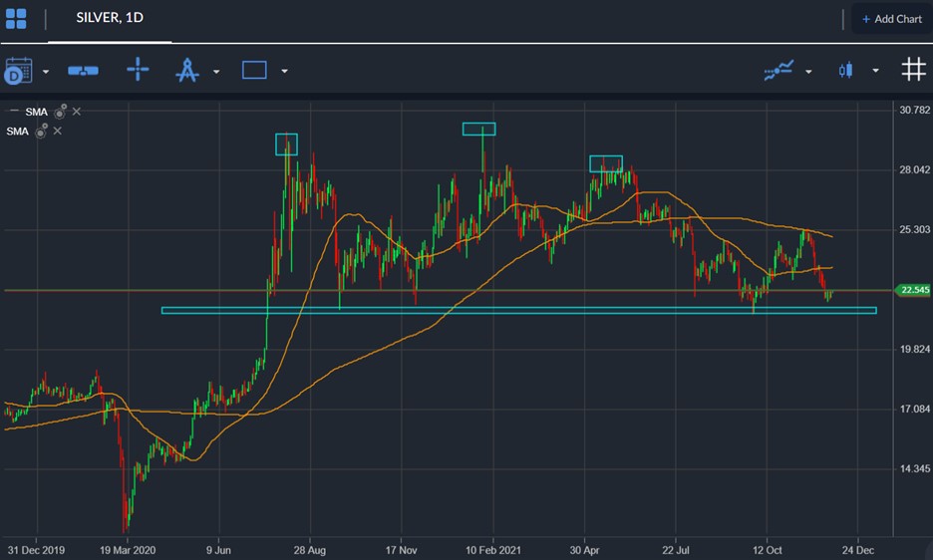The image size is (933, 560).
Task: Toggle the chart grid lines icon
Action: pos(913,70)
